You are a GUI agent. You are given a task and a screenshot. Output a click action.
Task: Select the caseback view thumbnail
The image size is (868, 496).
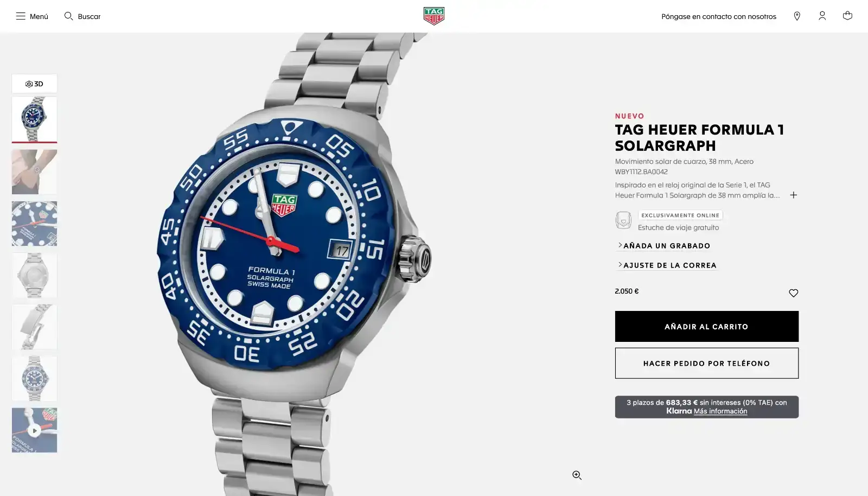pos(34,275)
